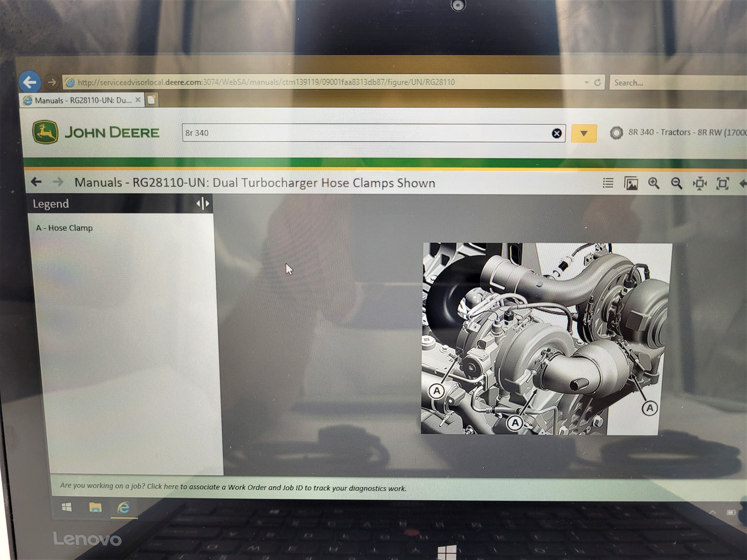The height and width of the screenshot is (560, 747).
Task: Open File Explorer from the taskbar
Action: click(x=95, y=507)
